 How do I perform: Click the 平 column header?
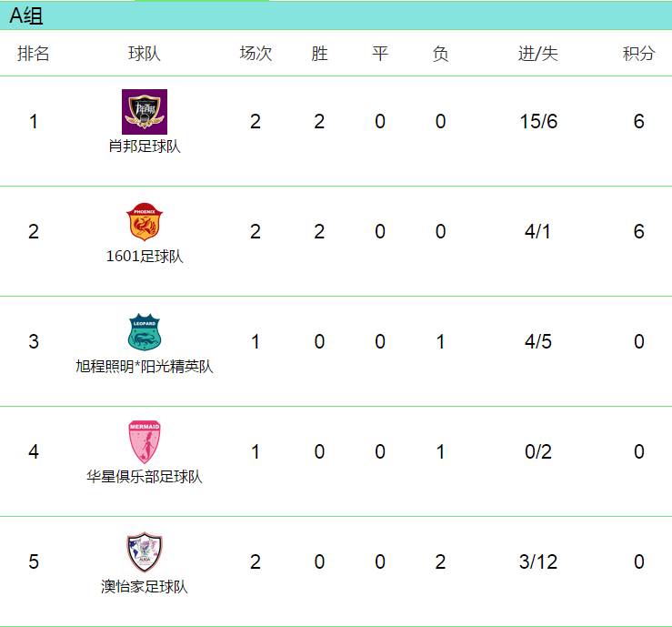[380, 54]
